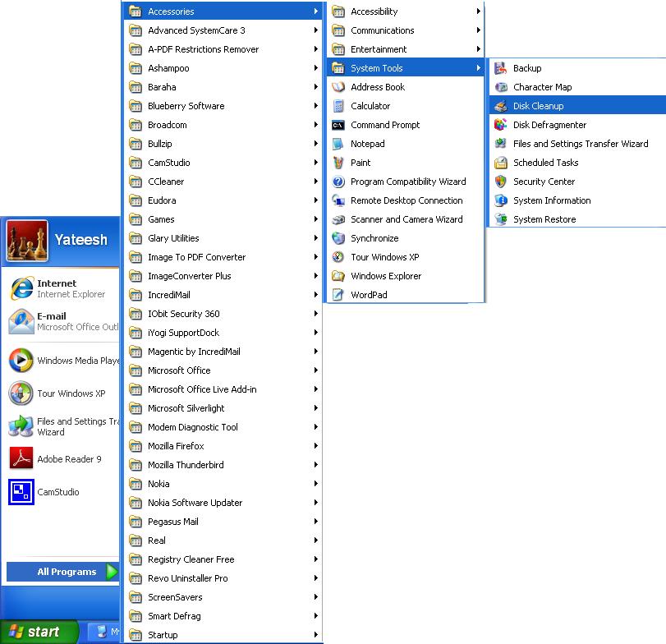Open the System Tools menu entry
Screen dimensions: 666x644
click(405, 68)
